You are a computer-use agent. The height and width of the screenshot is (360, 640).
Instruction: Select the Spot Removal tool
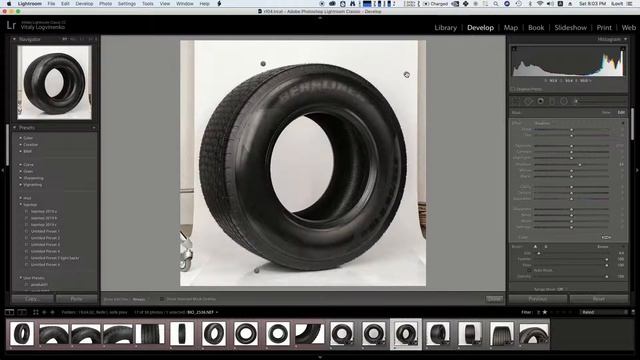pyautogui.click(x=529, y=101)
